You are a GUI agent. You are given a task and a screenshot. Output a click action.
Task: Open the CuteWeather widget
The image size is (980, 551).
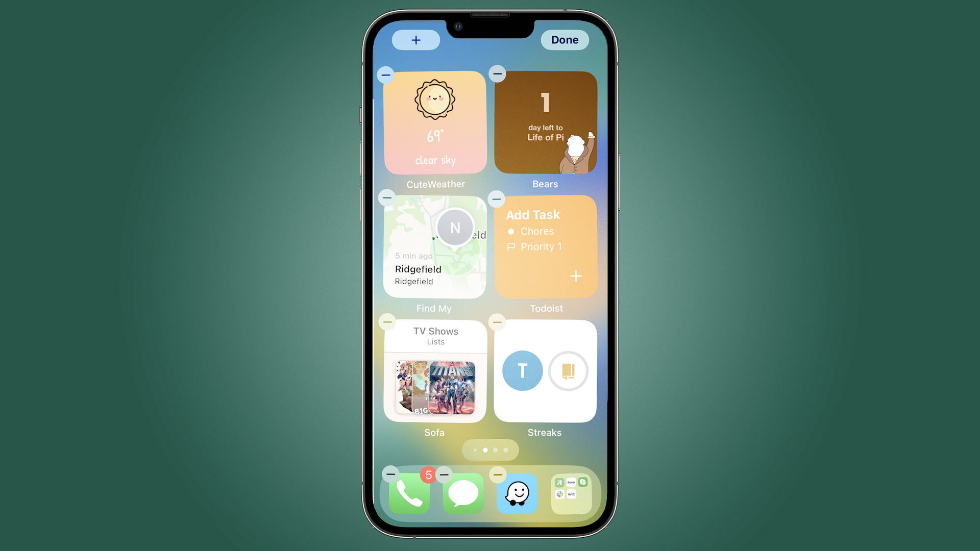pyautogui.click(x=434, y=122)
